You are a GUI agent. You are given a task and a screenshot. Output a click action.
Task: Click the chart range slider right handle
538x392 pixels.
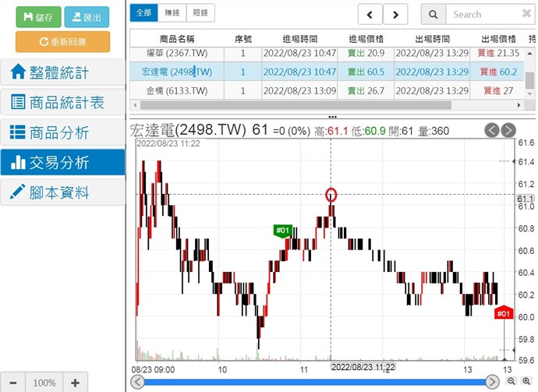pos(492,382)
